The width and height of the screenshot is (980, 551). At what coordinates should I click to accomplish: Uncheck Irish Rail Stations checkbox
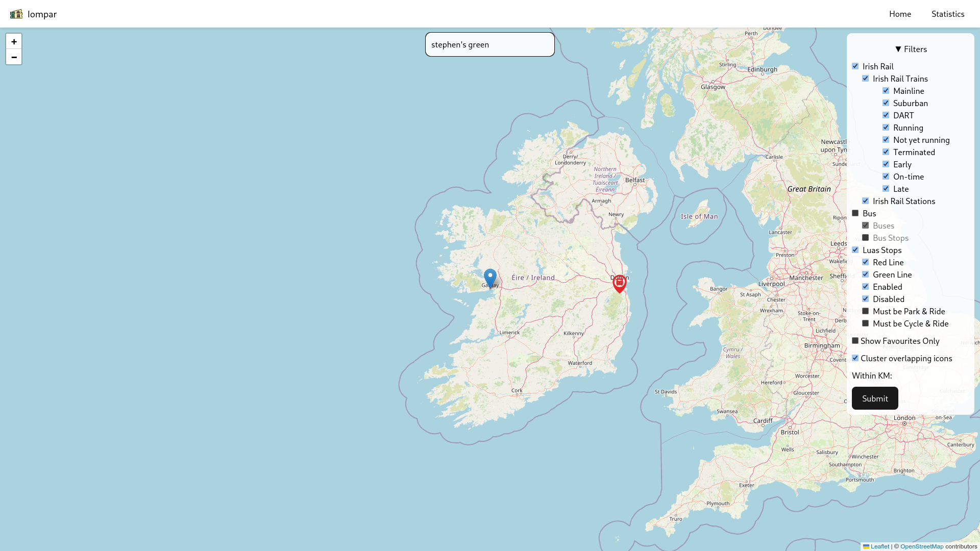(866, 201)
